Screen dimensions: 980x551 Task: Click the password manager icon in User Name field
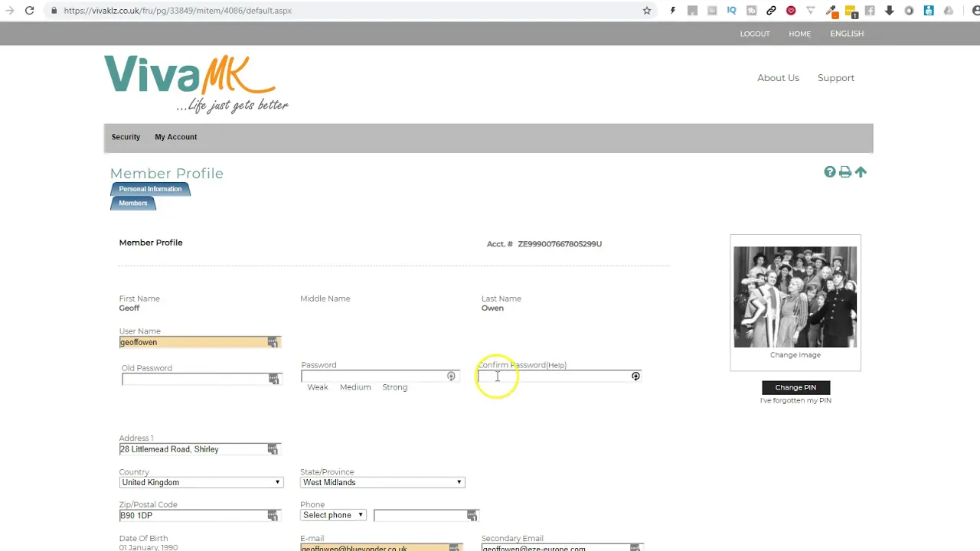[273, 342]
